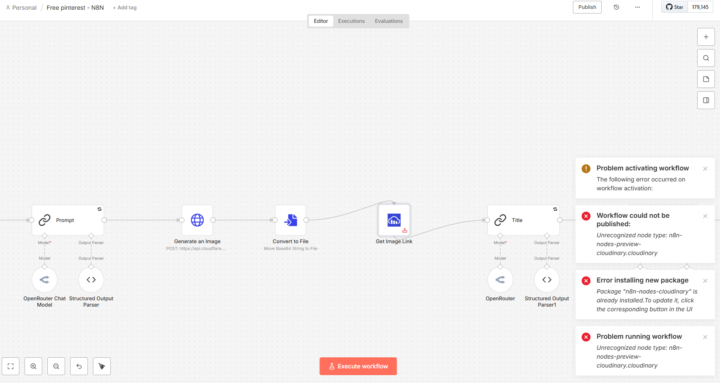Publish the workflow
The image size is (720, 384).
[x=587, y=7]
